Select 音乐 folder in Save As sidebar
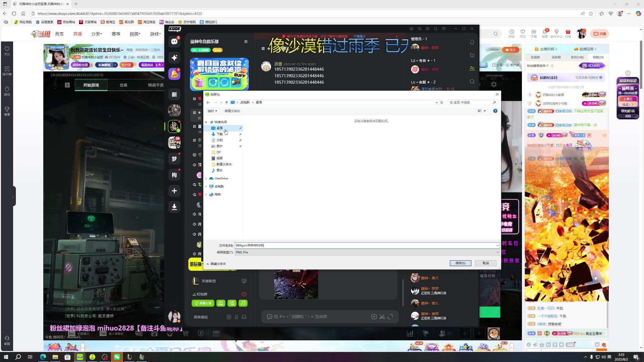The image size is (644, 362). click(219, 170)
